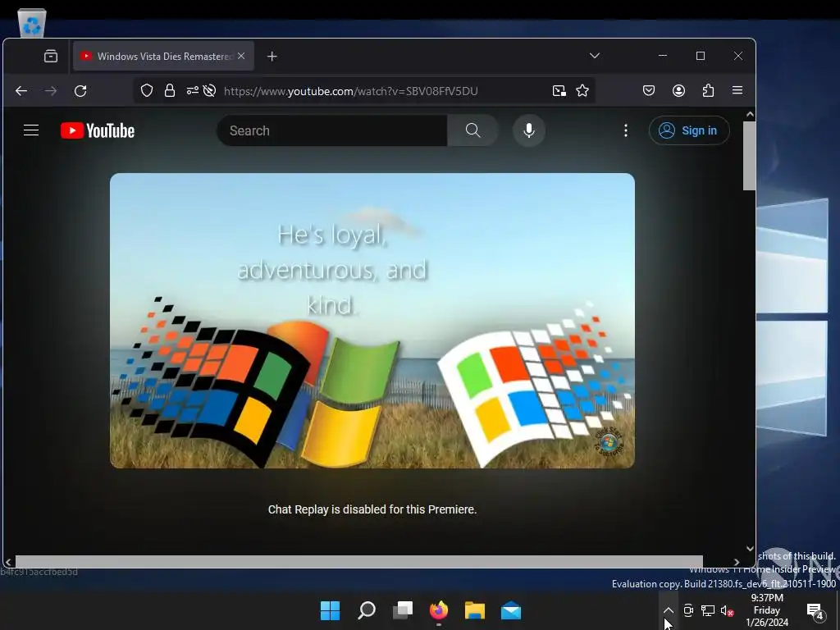The image size is (840, 630).
Task: Open the muted volume tray icon
Action: click(x=727, y=610)
